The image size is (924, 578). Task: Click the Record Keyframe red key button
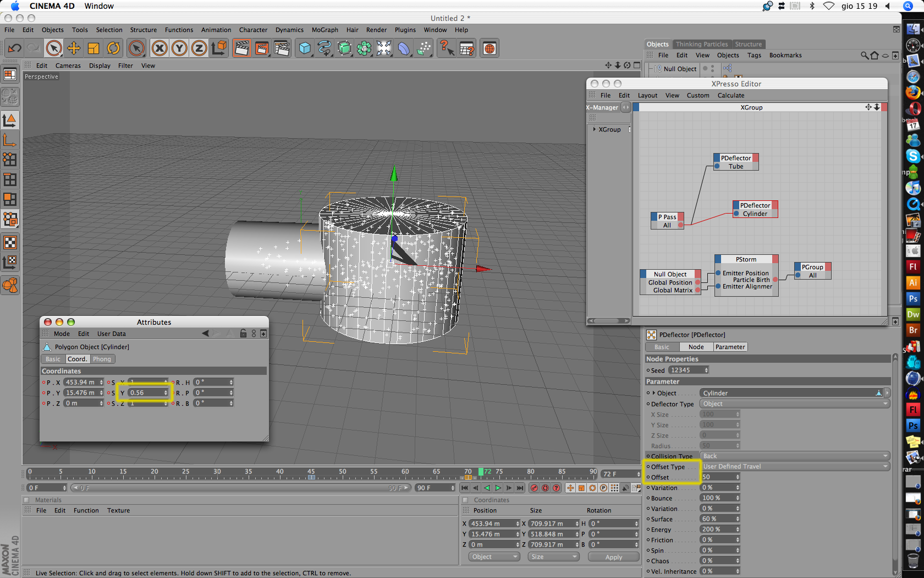coord(533,488)
